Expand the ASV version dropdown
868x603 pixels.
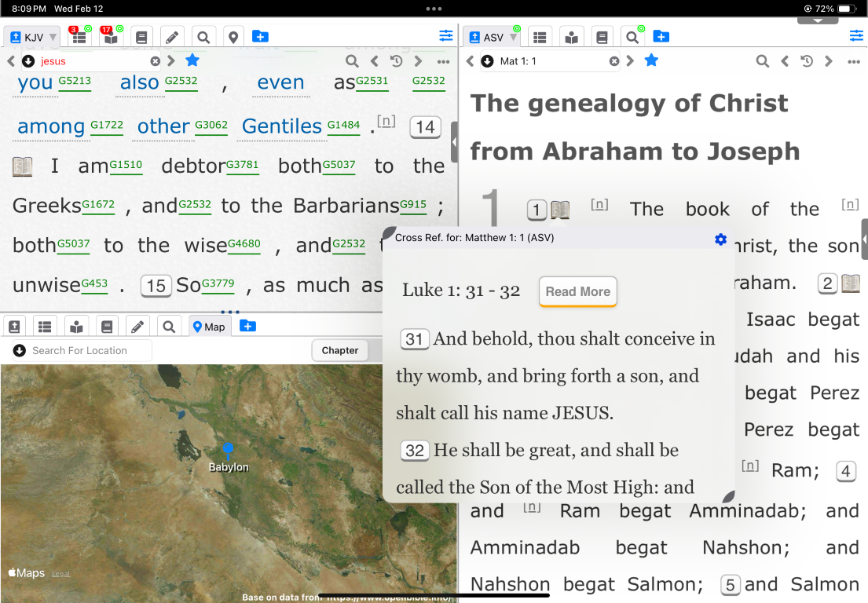pos(513,38)
